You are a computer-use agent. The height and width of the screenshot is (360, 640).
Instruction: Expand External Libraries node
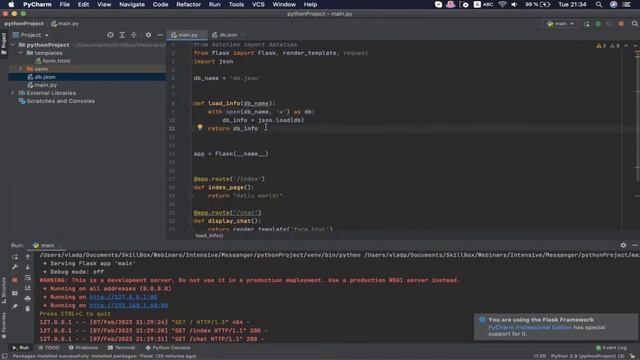[13, 93]
